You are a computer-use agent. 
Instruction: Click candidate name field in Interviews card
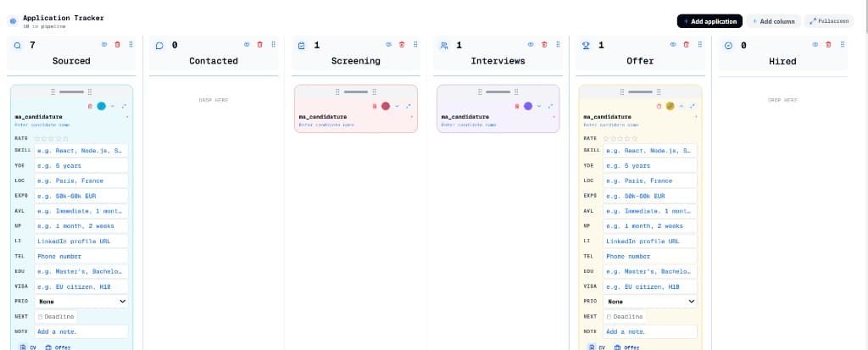pyautogui.click(x=470, y=125)
